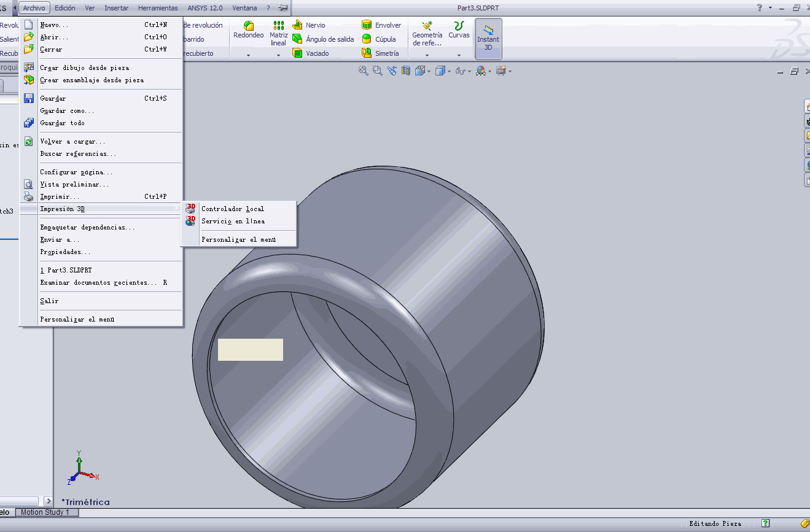Click the status bar tag icon
This screenshot has height=532, width=810.
click(x=805, y=523)
